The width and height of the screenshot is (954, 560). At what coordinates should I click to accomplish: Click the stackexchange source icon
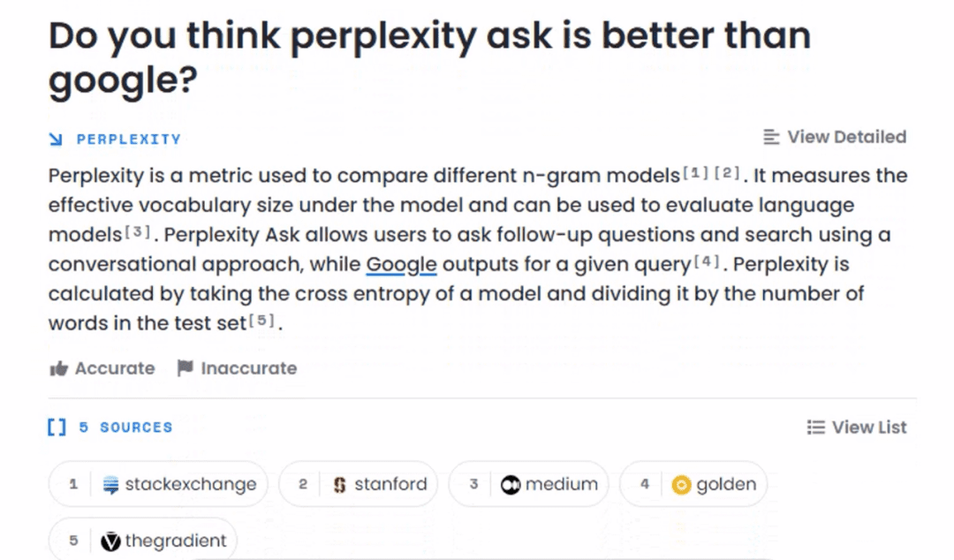pos(110,483)
